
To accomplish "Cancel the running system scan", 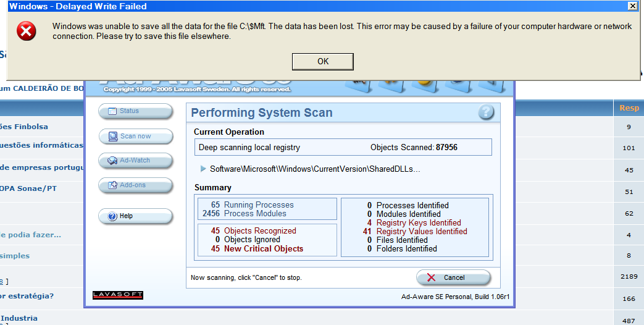I will [453, 278].
